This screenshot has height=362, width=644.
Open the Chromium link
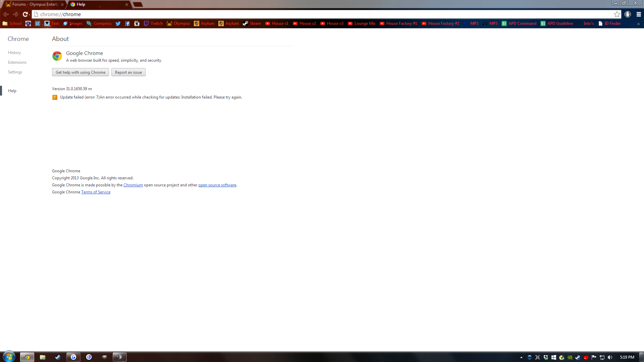[133, 185]
